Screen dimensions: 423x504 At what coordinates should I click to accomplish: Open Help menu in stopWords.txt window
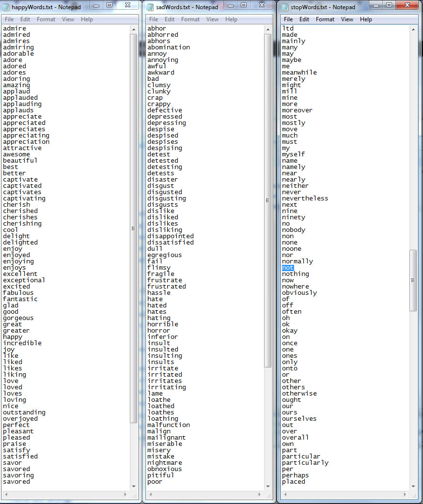point(366,19)
